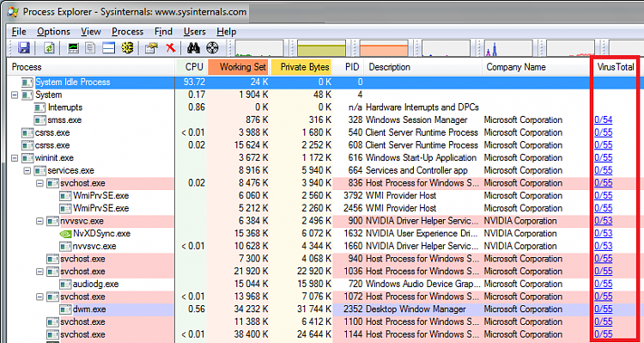Click the icon beside smss.exe
The height and width of the screenshot is (343, 644).
coord(39,120)
